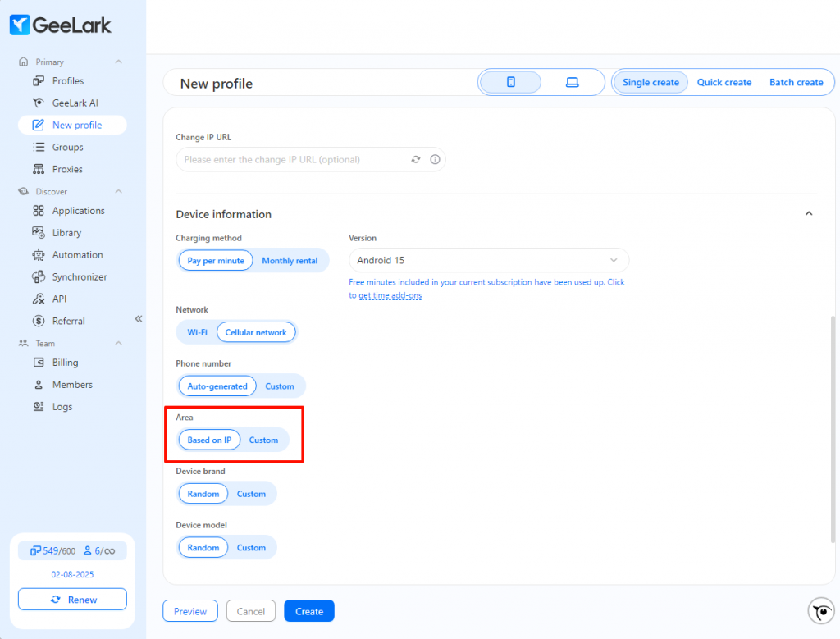Select Monthly rental charging method

click(290, 261)
